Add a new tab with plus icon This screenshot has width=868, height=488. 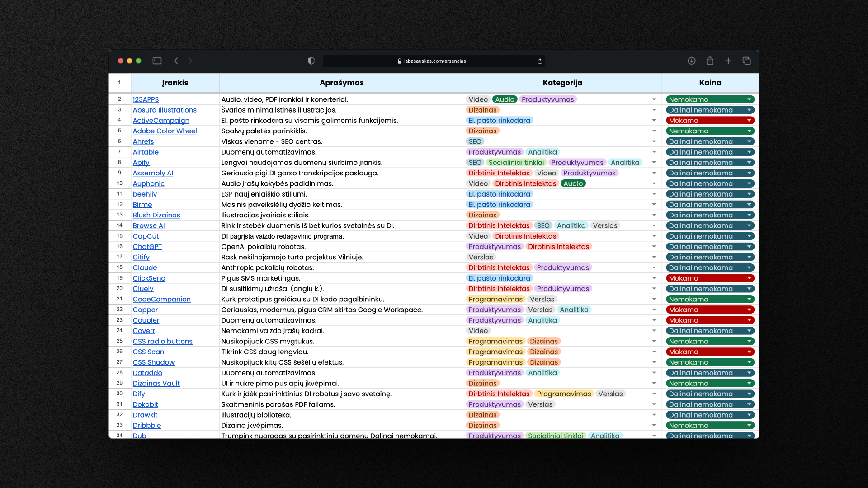tap(728, 61)
